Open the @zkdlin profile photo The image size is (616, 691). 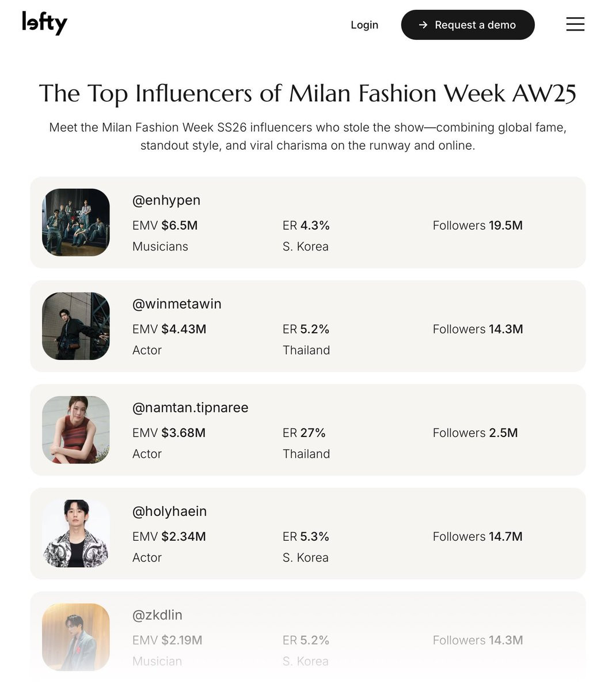pos(76,637)
